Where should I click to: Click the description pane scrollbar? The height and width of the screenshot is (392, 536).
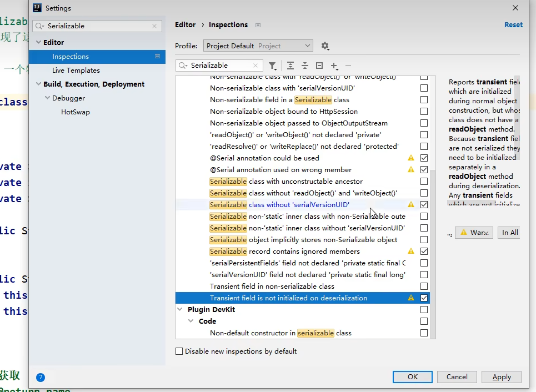point(518,118)
